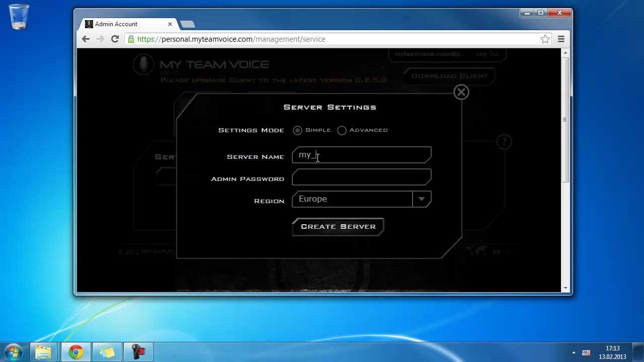Select the Advanced settings mode
The image size is (644, 362).
342,130
